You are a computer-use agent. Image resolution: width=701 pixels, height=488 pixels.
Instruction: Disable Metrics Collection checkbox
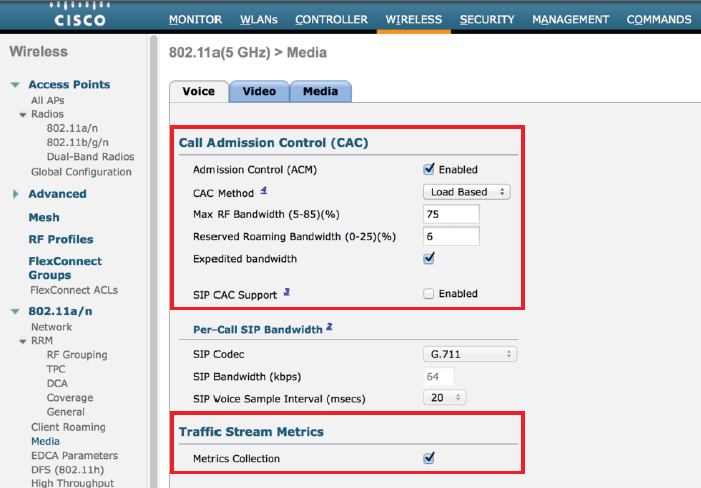(x=429, y=458)
